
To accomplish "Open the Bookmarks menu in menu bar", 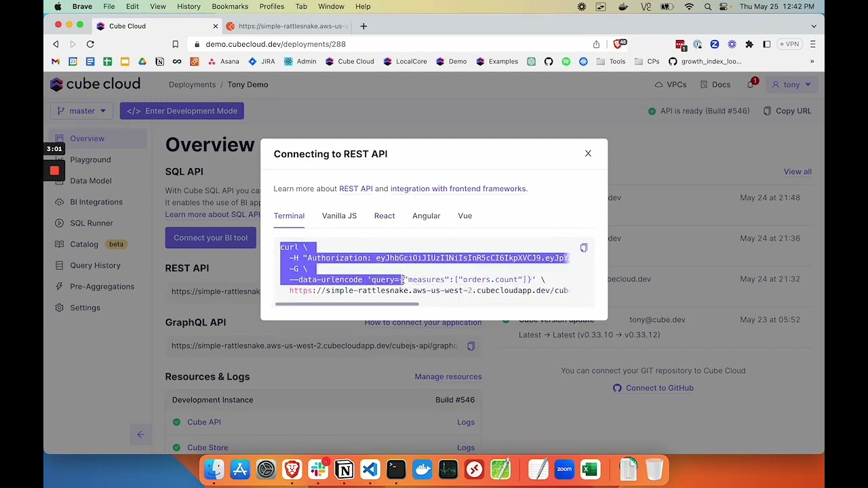I will 230,6.
